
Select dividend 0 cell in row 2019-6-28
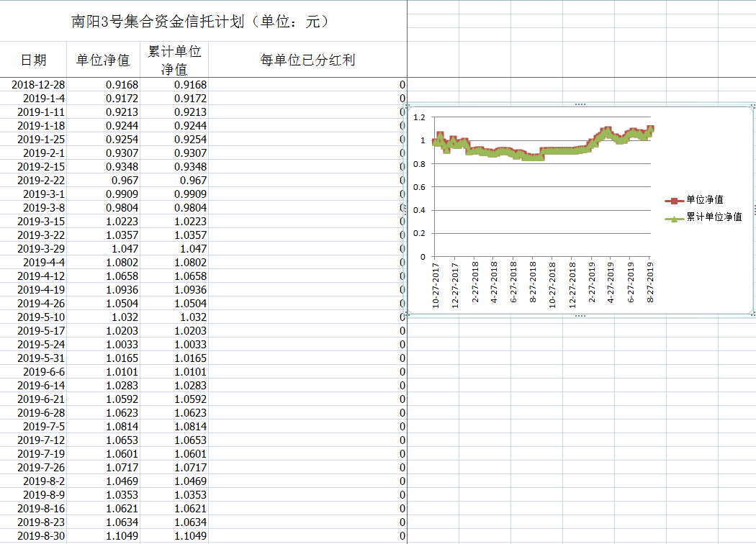point(307,413)
